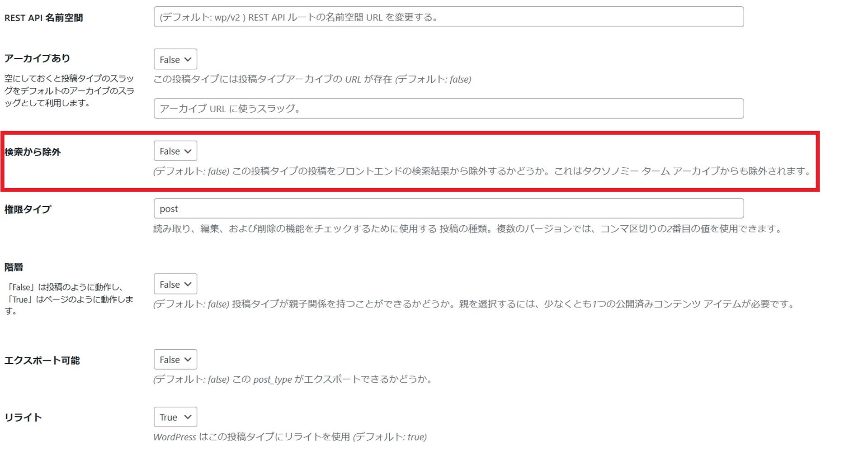Open the リライト True dropdown
Screen dimensions: 868x456
[x=175, y=417]
